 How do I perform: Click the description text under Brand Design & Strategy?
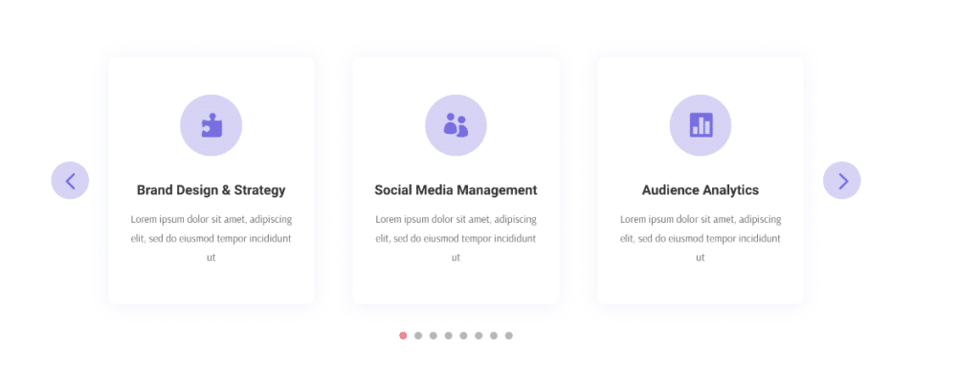pos(212,238)
